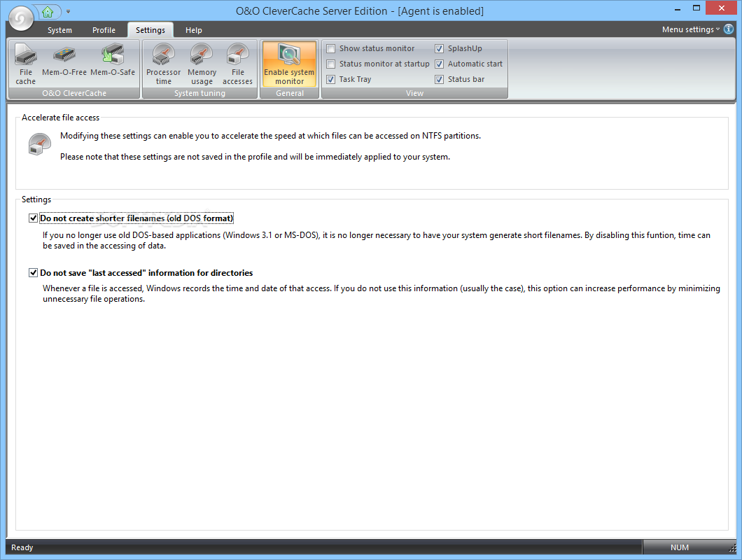The width and height of the screenshot is (742, 560).
Task: Open quick access toolbar dropdown arrow
Action: click(x=68, y=11)
